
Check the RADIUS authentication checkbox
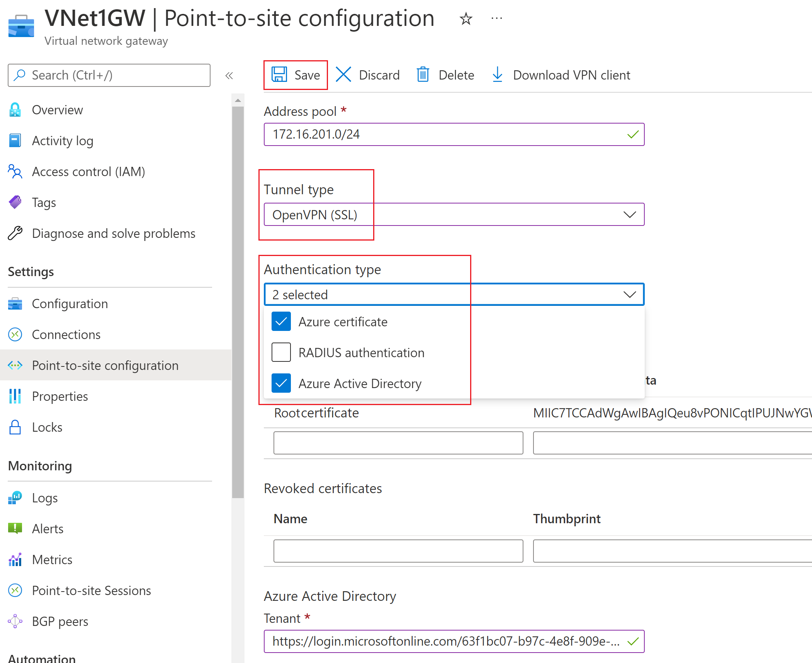[281, 352]
